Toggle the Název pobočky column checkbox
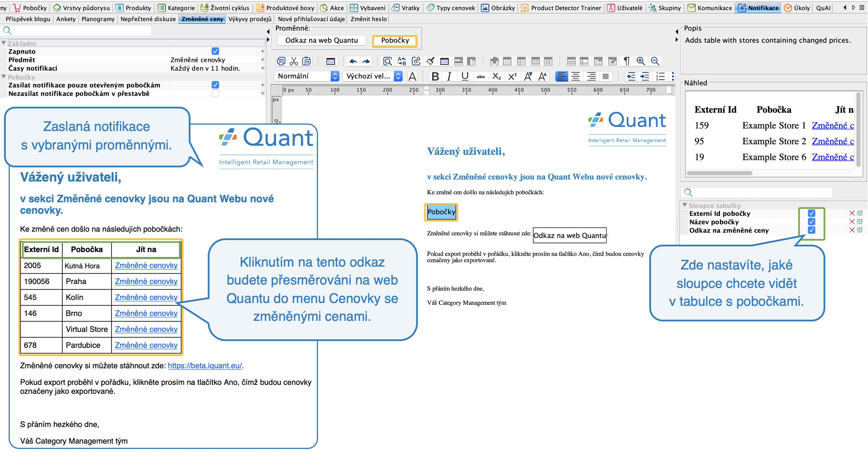 (811, 222)
